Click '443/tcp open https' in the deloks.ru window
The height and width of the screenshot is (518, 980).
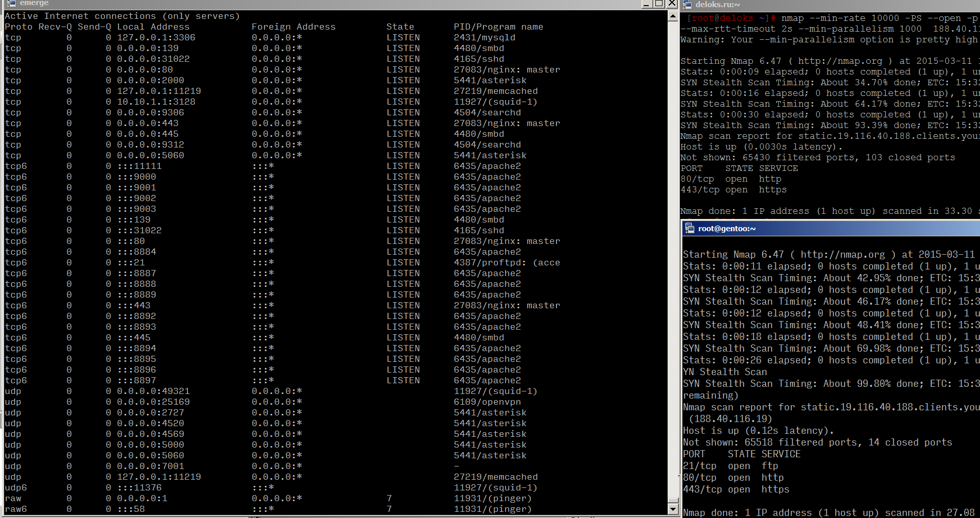(x=733, y=189)
